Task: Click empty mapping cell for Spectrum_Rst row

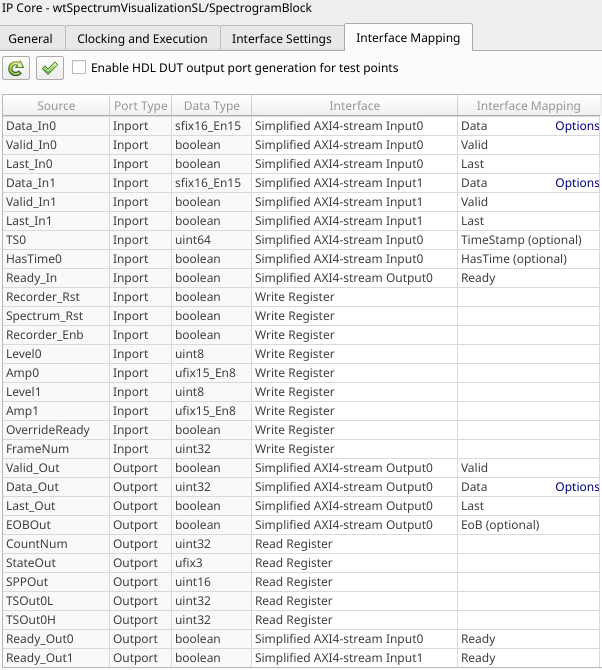Action: click(529, 316)
